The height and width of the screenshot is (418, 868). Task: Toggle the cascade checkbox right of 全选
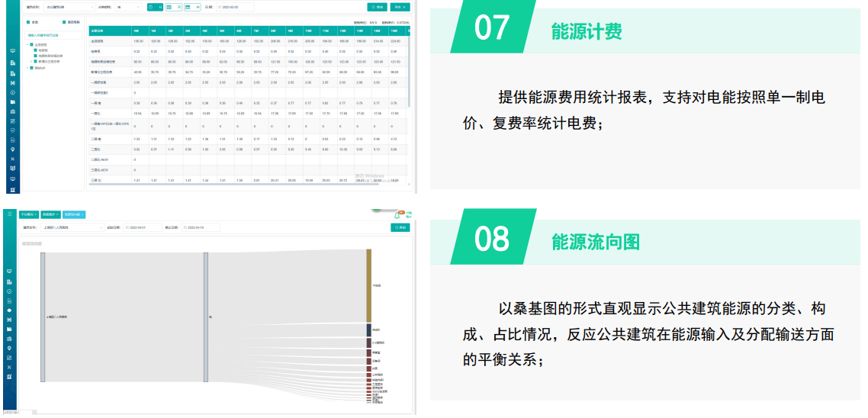(x=64, y=22)
